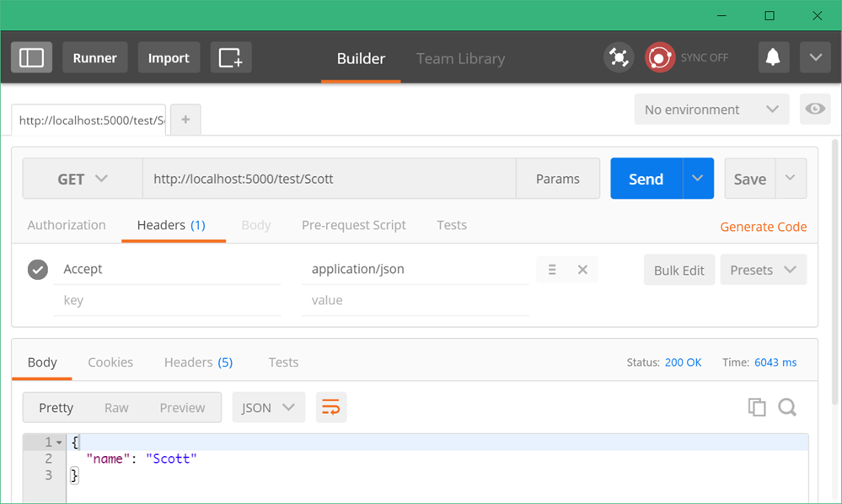Preview environment variables with the eye icon
The height and width of the screenshot is (504, 842).
pyautogui.click(x=815, y=109)
